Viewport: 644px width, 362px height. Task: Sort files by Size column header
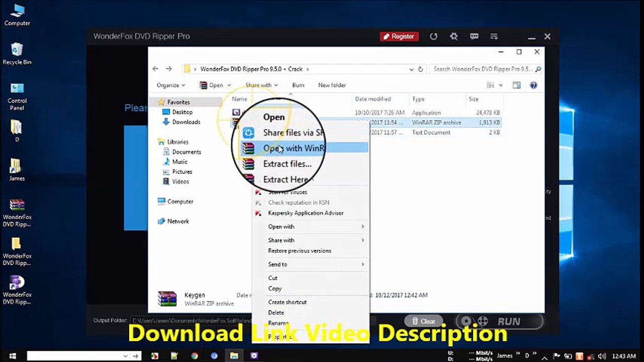474,99
